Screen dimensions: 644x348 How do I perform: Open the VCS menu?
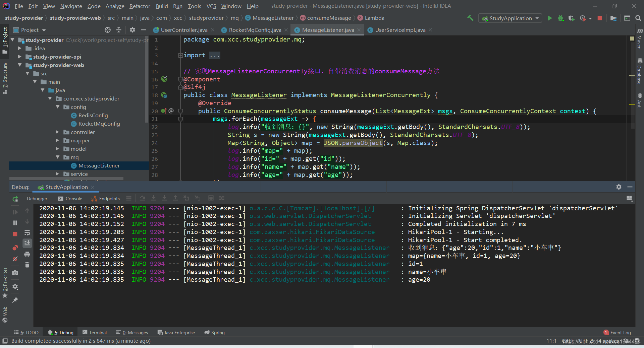pyautogui.click(x=211, y=6)
